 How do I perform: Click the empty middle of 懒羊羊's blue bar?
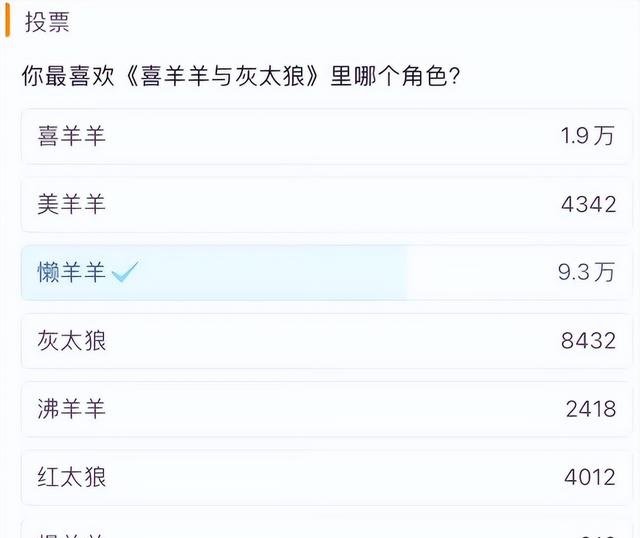(270, 273)
